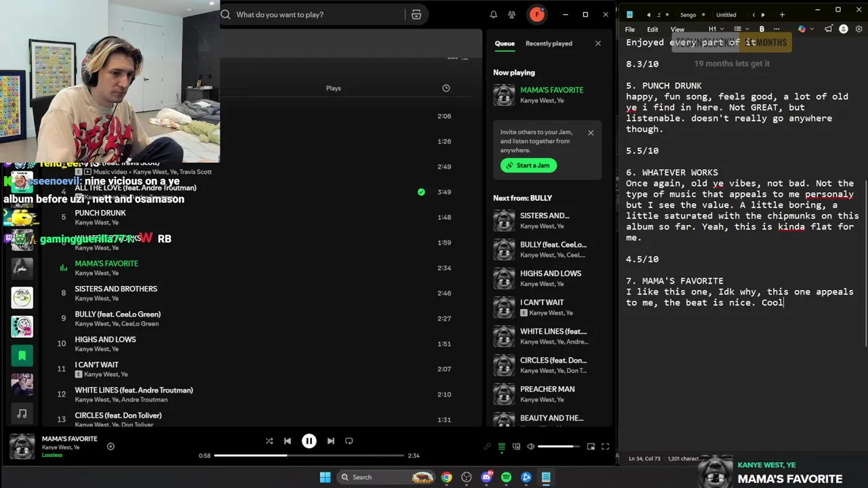868x488 pixels.
Task: Close the Spotify queue panel
Action: pyautogui.click(x=597, y=43)
